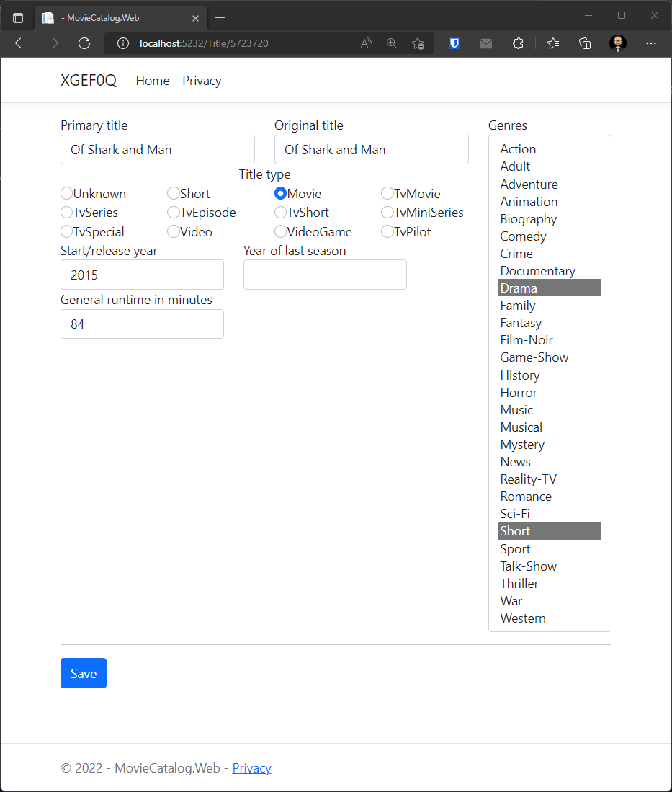
Task: Click the browser back arrow
Action: 21,43
